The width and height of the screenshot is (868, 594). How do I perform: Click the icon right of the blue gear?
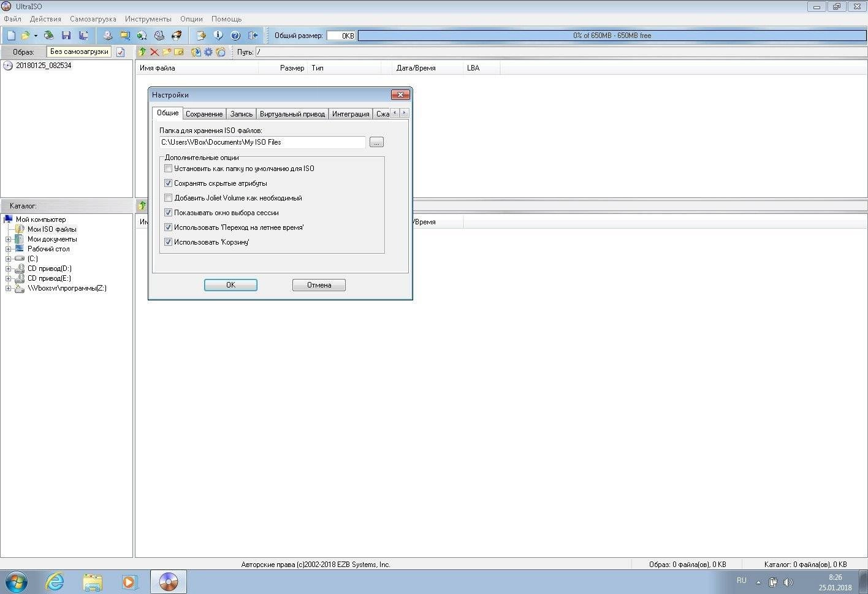click(x=221, y=52)
